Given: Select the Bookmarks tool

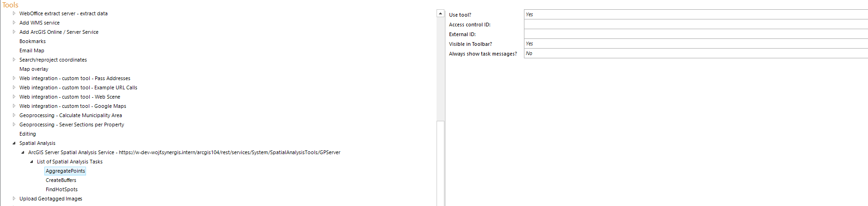Looking at the screenshot, I should click(32, 41).
